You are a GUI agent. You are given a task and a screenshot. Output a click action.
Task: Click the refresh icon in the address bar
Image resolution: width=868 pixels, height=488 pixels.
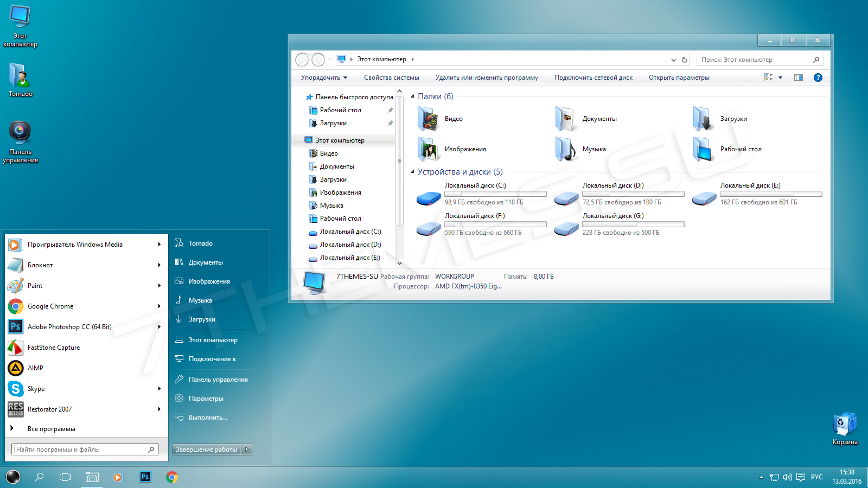pos(685,60)
